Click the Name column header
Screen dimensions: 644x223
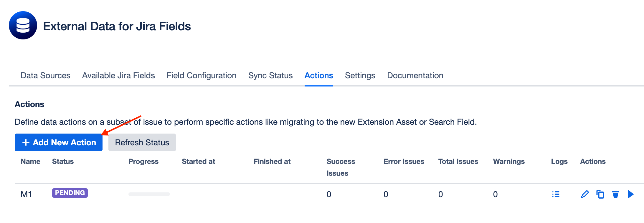tap(30, 162)
